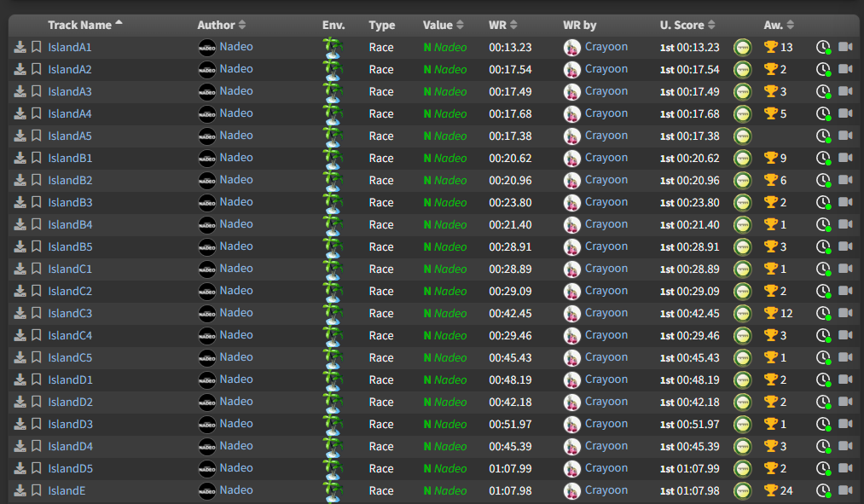864x504 pixels.
Task: Open replay camera icon for IslandA2
Action: (845, 69)
